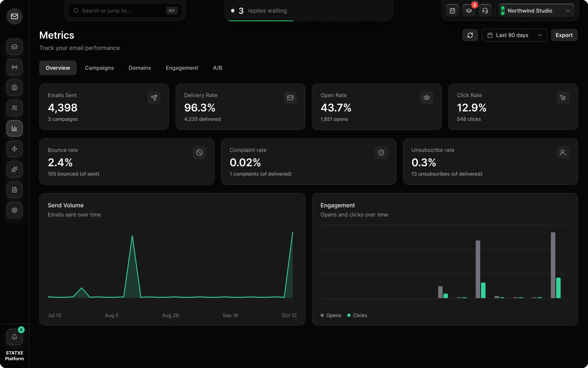Open the 3 replies waiting banner
Screen dimensions: 588x368
coord(308,11)
